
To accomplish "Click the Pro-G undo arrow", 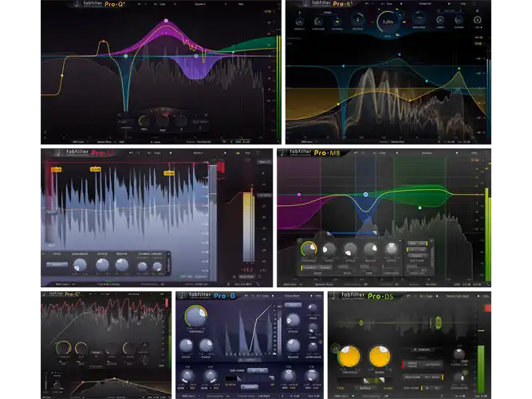I will point(246,296).
